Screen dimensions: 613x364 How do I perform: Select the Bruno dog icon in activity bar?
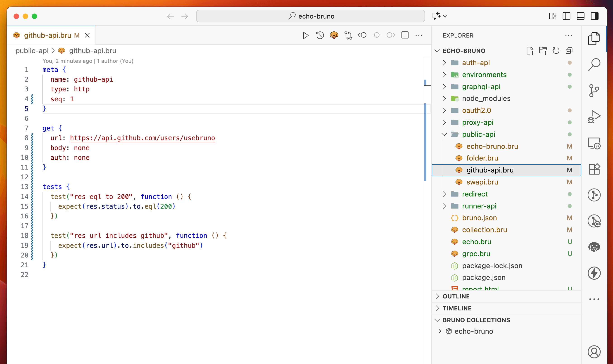(x=594, y=247)
